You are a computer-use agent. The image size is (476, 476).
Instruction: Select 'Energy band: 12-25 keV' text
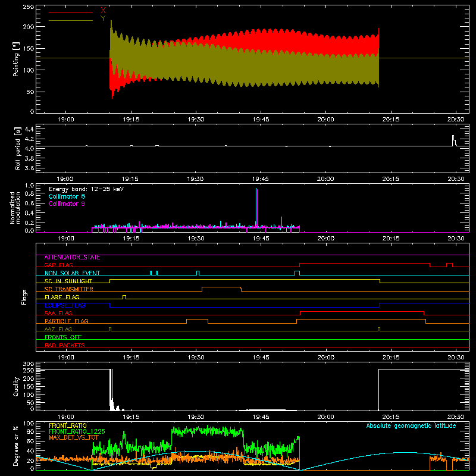tap(86, 189)
